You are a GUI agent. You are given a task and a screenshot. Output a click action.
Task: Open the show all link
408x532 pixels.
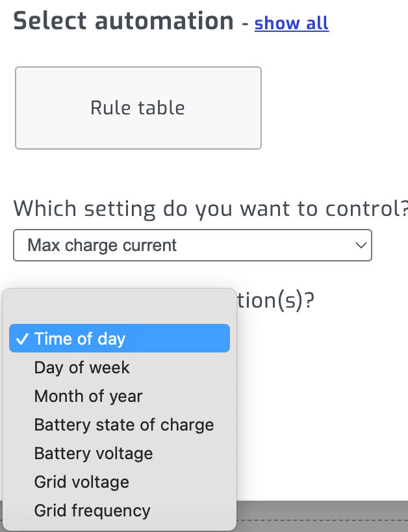[x=291, y=23]
